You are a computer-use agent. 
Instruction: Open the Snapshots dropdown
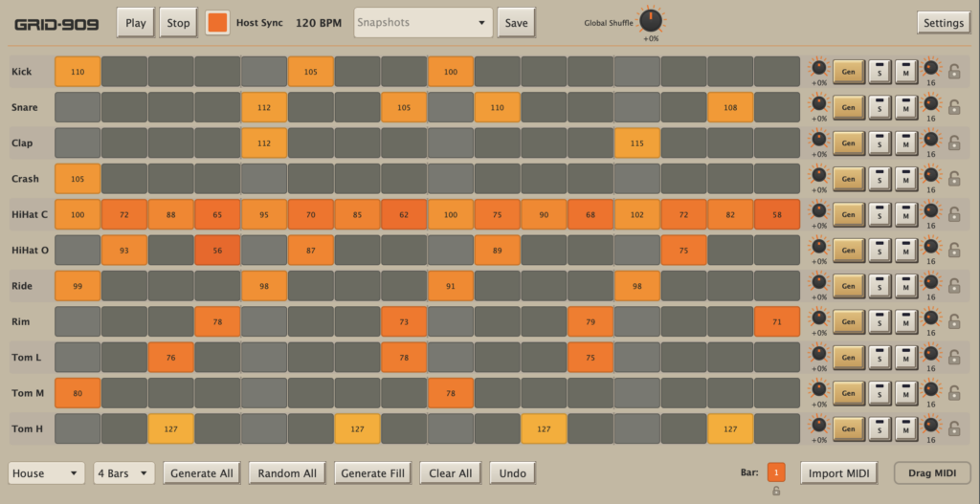point(423,23)
